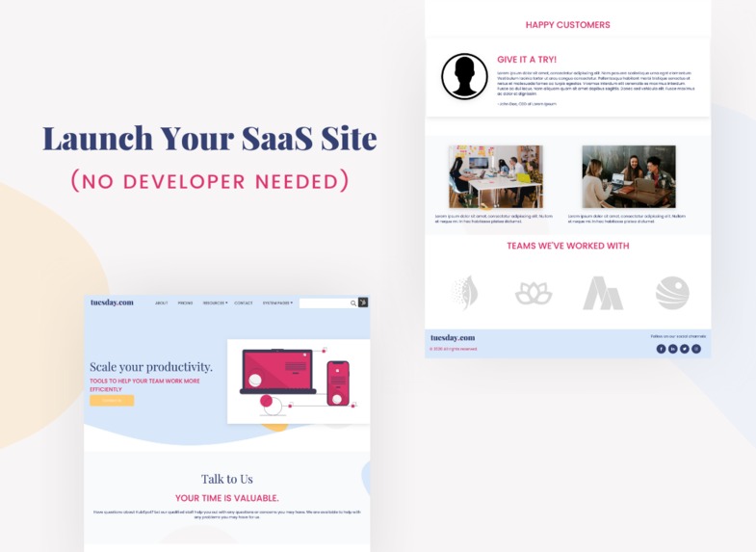This screenshot has width=756, height=552.
Task: Open the About menu item
Action: pyautogui.click(x=162, y=302)
